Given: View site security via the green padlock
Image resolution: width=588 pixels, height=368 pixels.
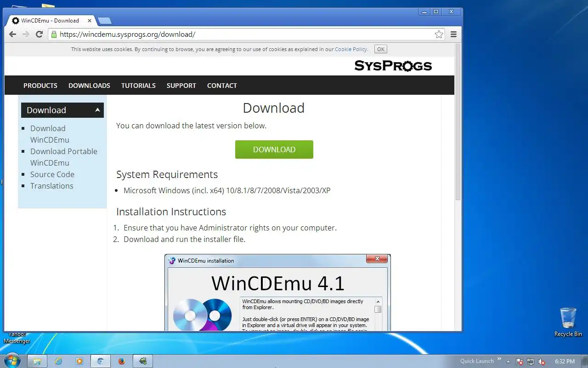Looking at the screenshot, I should point(54,34).
